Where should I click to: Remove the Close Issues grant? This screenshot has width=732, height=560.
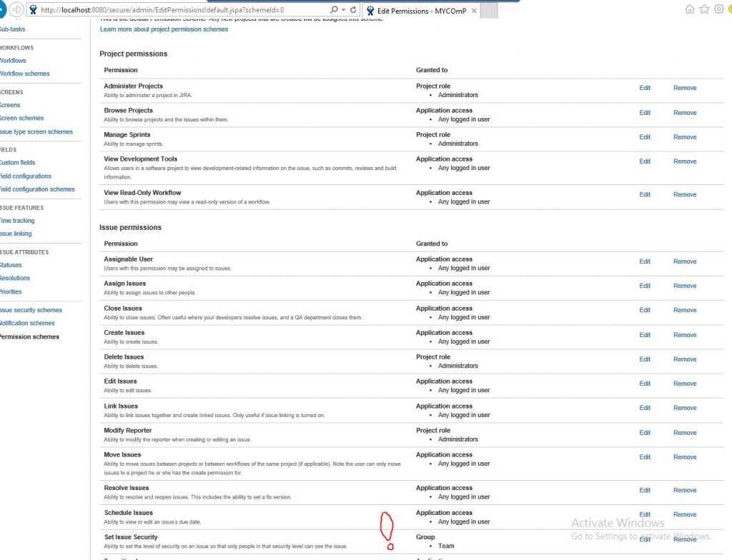click(685, 310)
